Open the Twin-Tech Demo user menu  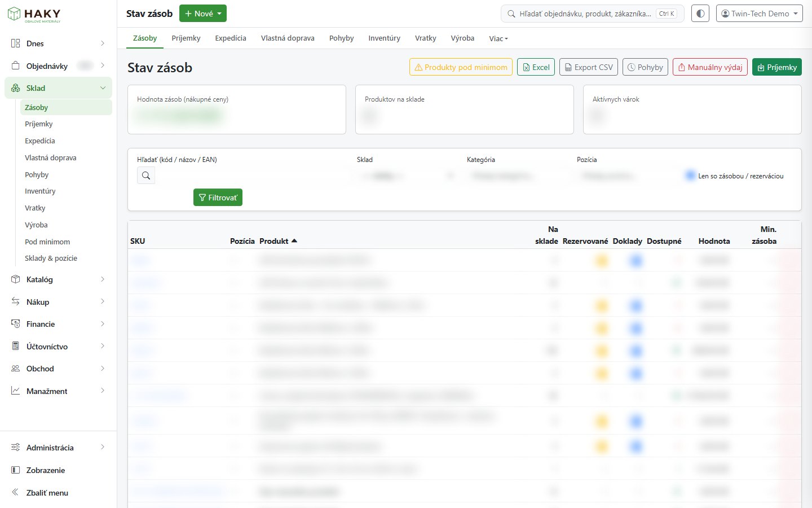coord(760,14)
